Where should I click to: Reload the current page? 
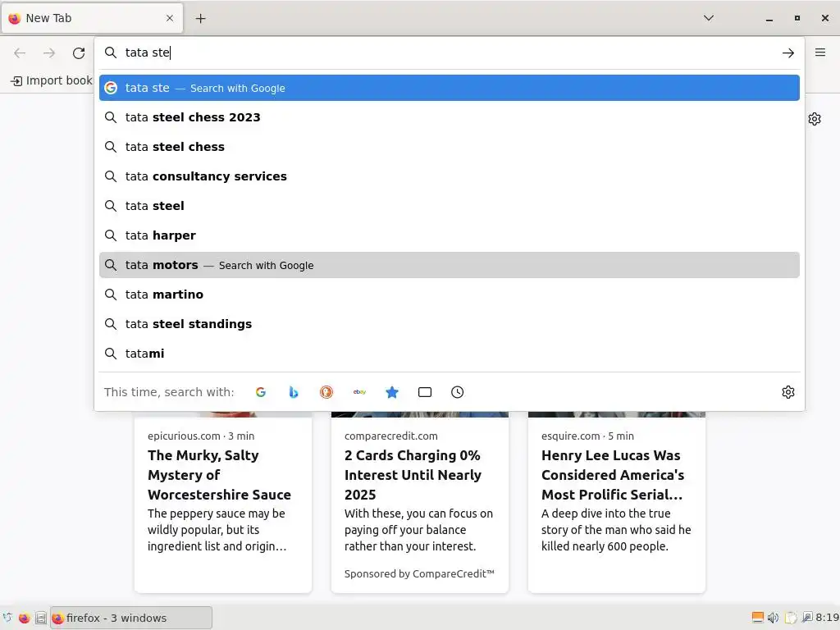[x=79, y=52]
